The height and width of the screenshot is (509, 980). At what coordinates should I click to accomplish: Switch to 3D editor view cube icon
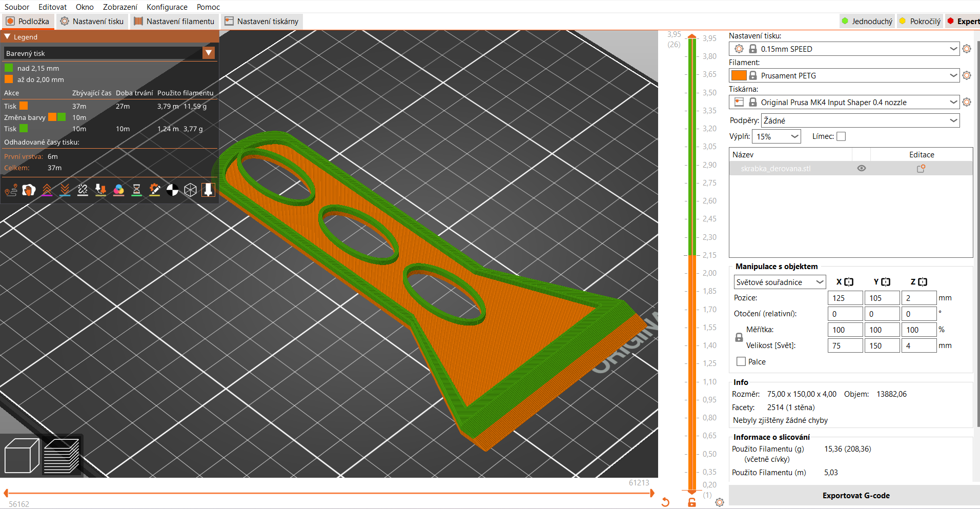[x=22, y=456]
